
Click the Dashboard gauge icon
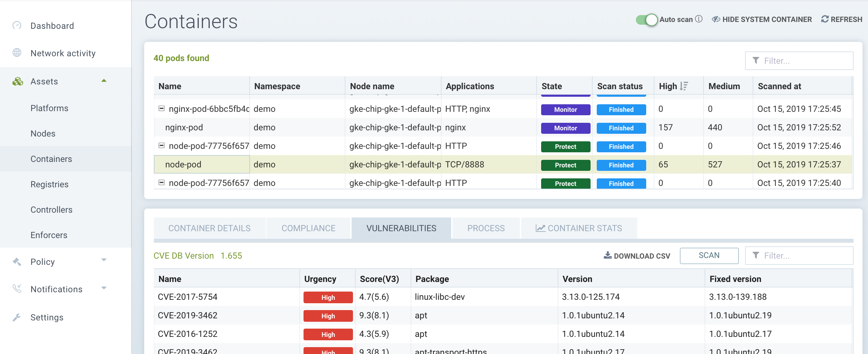(17, 25)
